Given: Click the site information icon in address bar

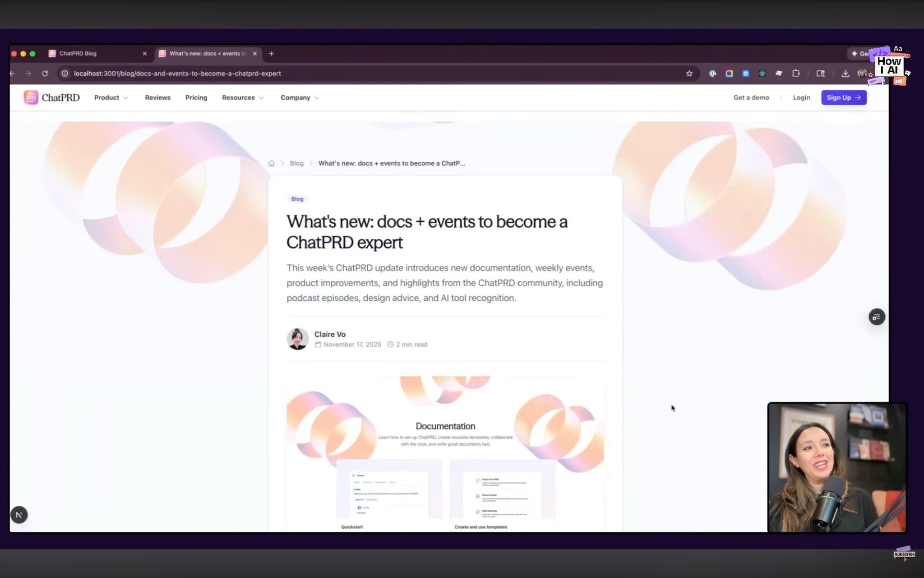Looking at the screenshot, I should [65, 74].
